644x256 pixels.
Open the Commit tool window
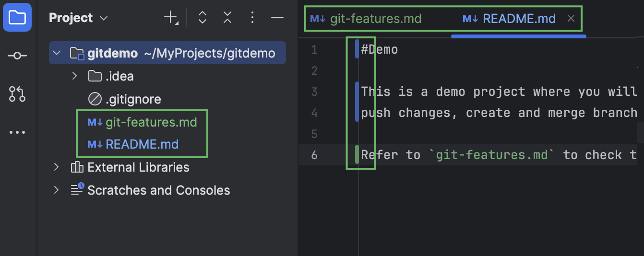[x=17, y=56]
